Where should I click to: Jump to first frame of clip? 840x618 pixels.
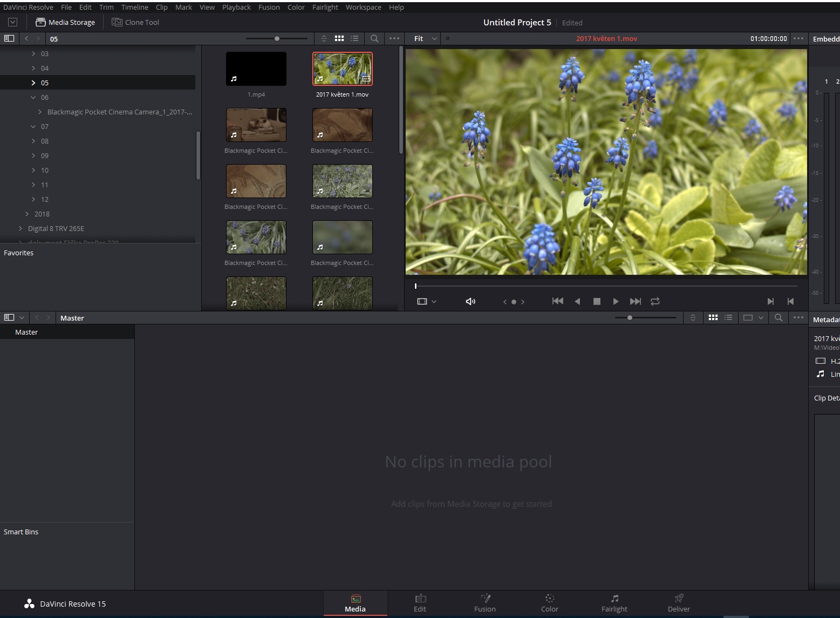click(558, 301)
